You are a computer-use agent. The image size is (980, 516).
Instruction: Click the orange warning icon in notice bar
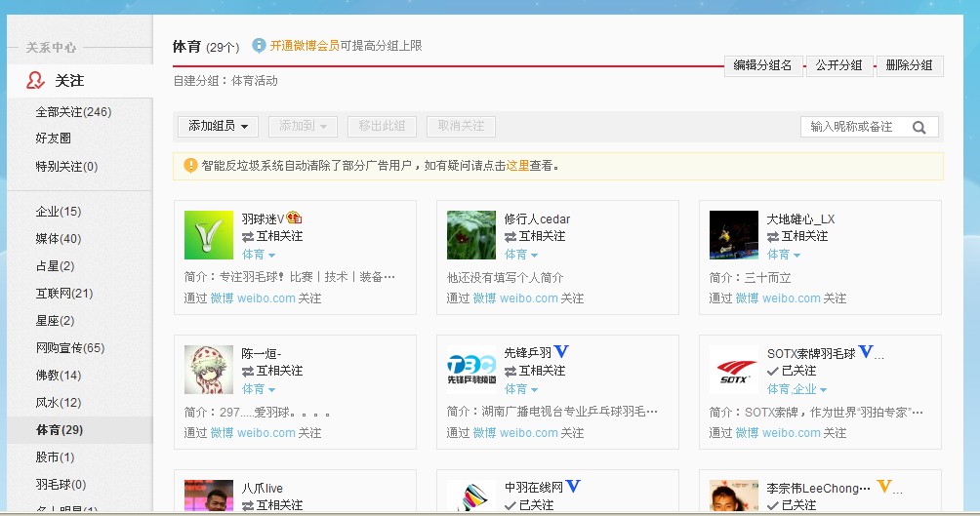point(190,166)
